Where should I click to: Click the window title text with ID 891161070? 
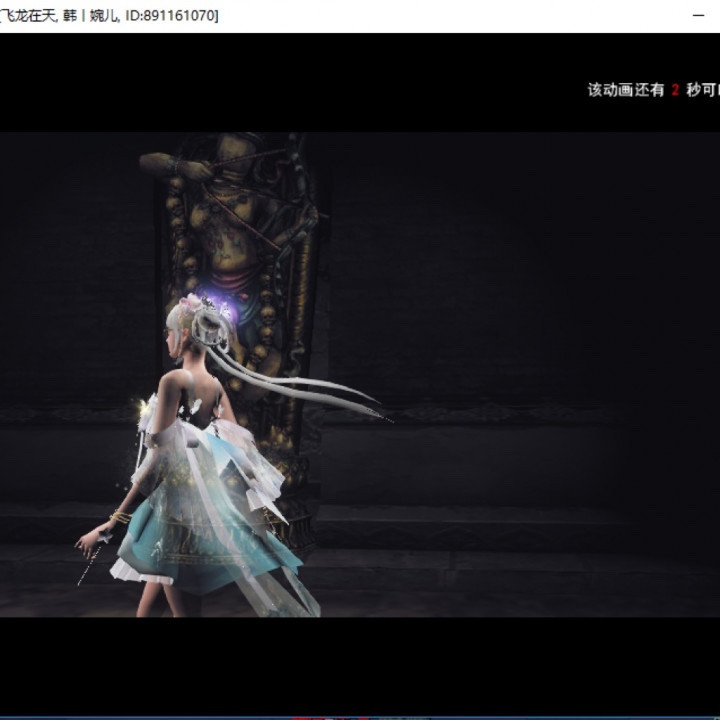point(110,15)
